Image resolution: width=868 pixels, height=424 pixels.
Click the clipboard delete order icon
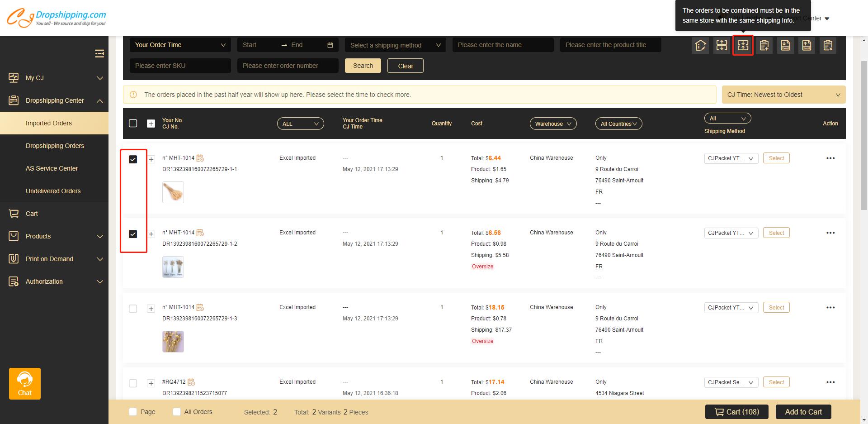point(828,45)
